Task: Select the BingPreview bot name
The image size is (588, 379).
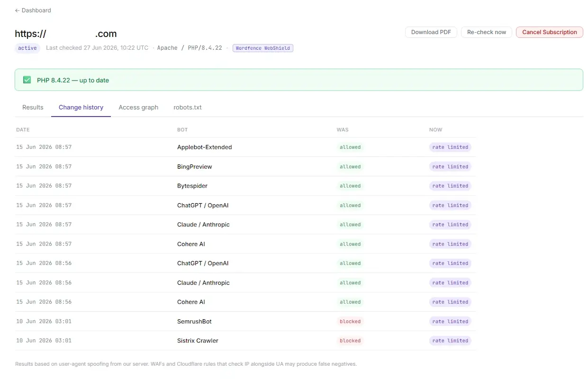Action: (x=195, y=167)
